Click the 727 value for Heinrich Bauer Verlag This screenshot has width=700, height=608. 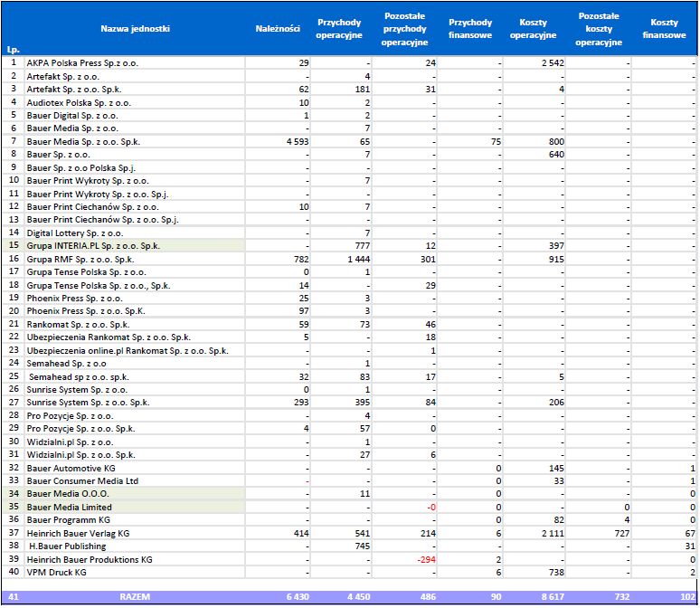click(622, 534)
